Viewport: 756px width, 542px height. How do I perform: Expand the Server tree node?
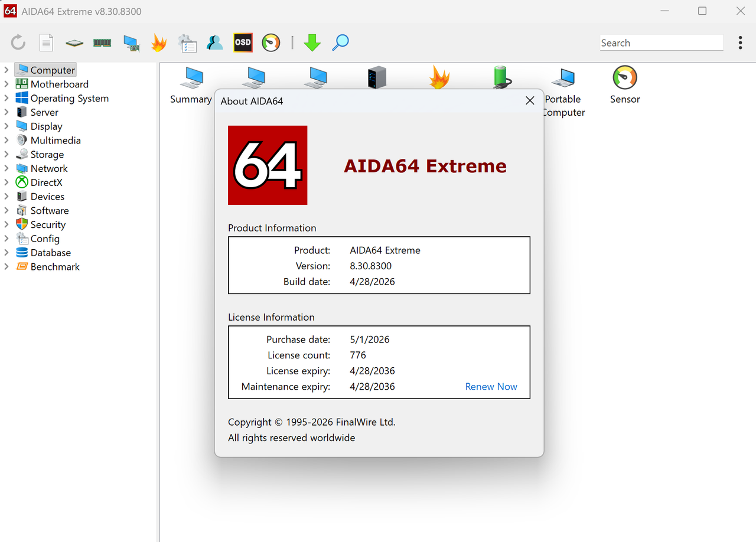(x=6, y=112)
